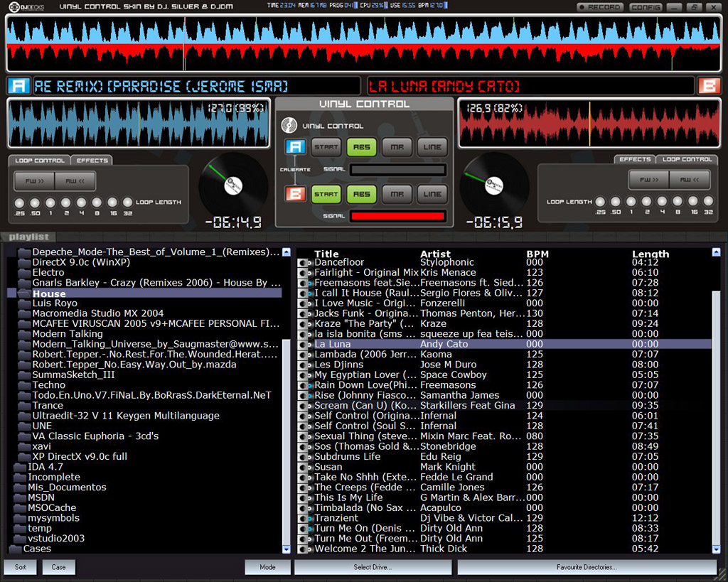Click left deck FW loop button

(34, 181)
